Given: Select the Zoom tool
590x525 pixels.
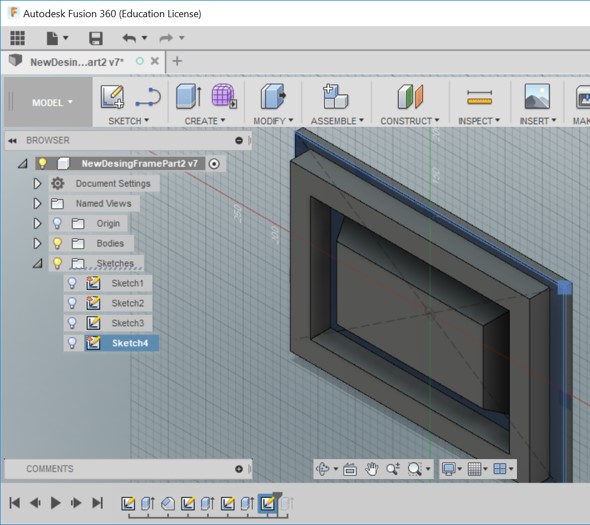Looking at the screenshot, I should 393,469.
